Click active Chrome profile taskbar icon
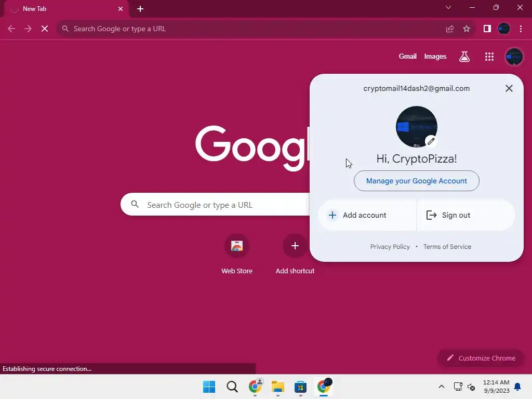The height and width of the screenshot is (399, 532). click(324, 387)
